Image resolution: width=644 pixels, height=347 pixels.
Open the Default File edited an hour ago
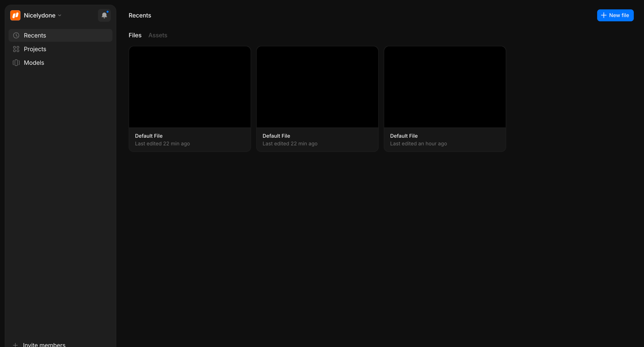pos(445,99)
